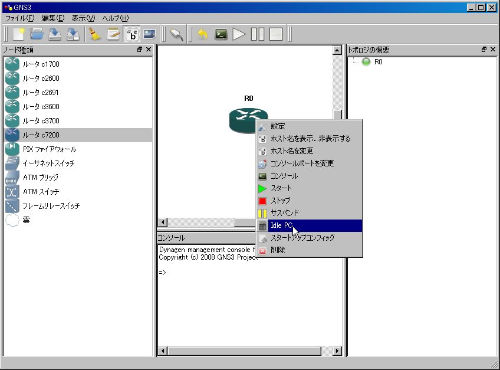
Task: Click the Save As toolbar icon
Action: pos(73,34)
